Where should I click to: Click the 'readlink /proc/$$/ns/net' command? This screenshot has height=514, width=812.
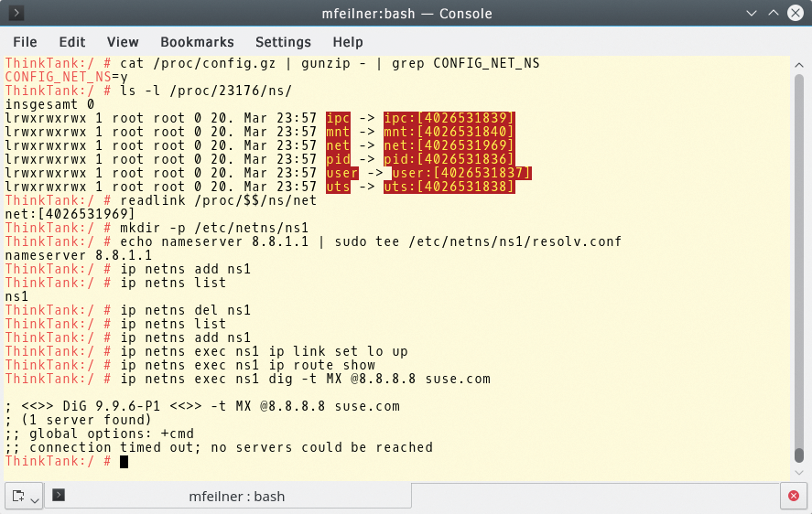tap(218, 200)
